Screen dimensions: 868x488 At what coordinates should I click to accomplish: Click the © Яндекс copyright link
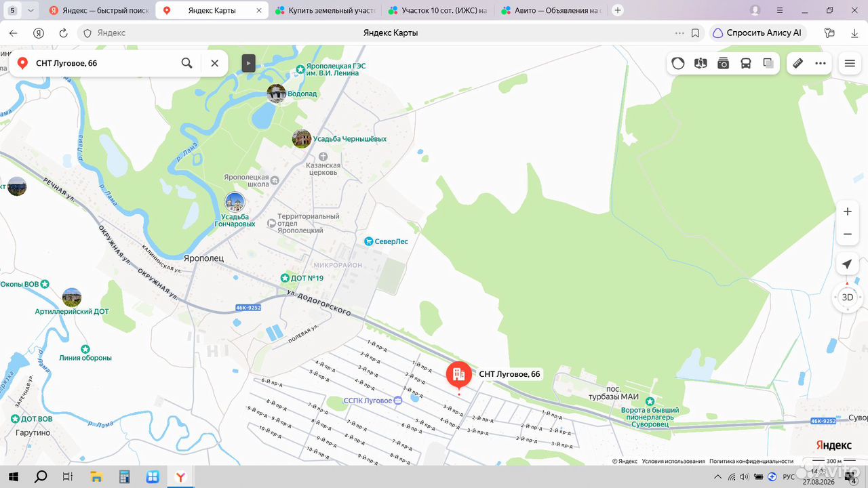click(x=625, y=461)
